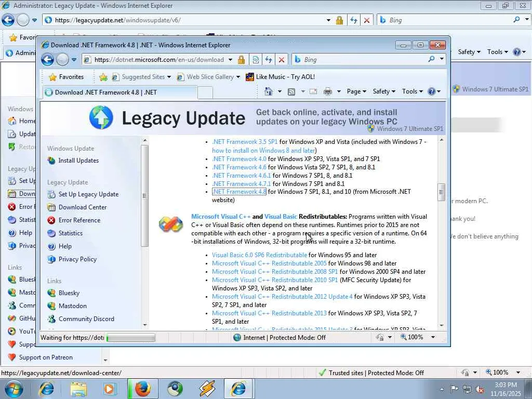Click the page loading progress bar in the status bar
Image resolution: width=532 pixels, height=399 pixels.
[130, 338]
